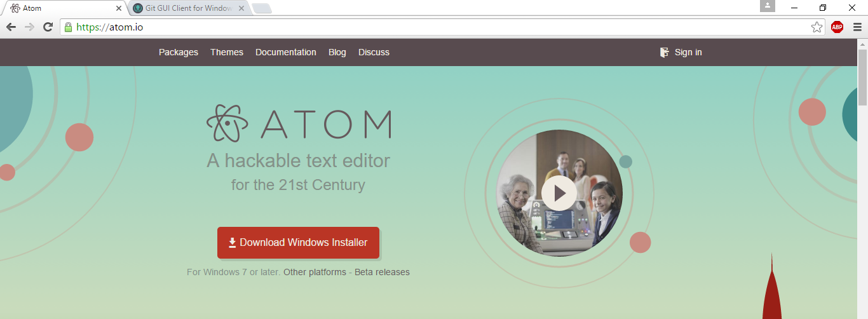Click the Sign in link
Viewport: 868px width, 319px height.
[x=688, y=52]
